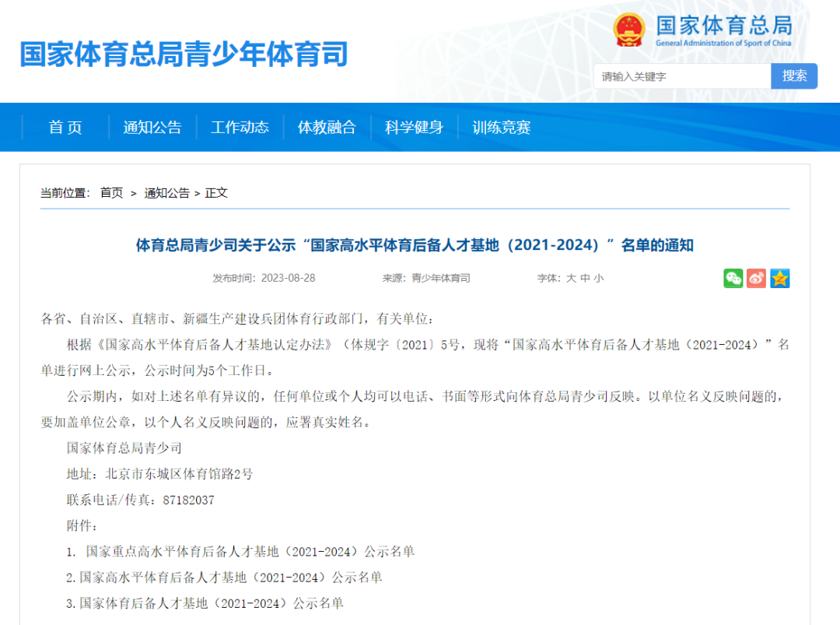The height and width of the screenshot is (625, 840).
Task: Click General Administration of Sport of China text
Action: [723, 43]
